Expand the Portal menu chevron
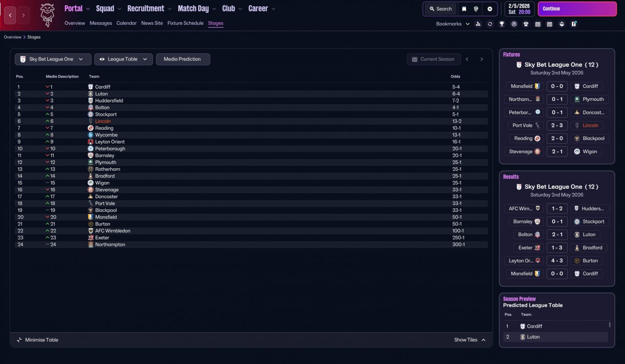625x364 pixels. [x=88, y=9]
